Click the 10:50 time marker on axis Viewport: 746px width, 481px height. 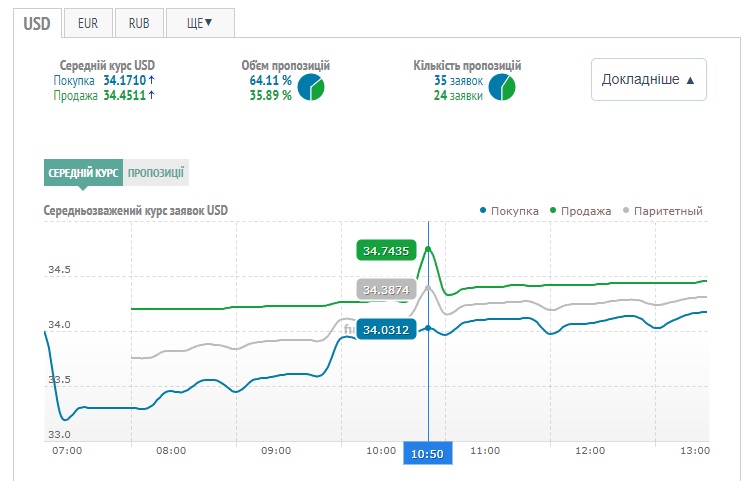[x=427, y=453]
